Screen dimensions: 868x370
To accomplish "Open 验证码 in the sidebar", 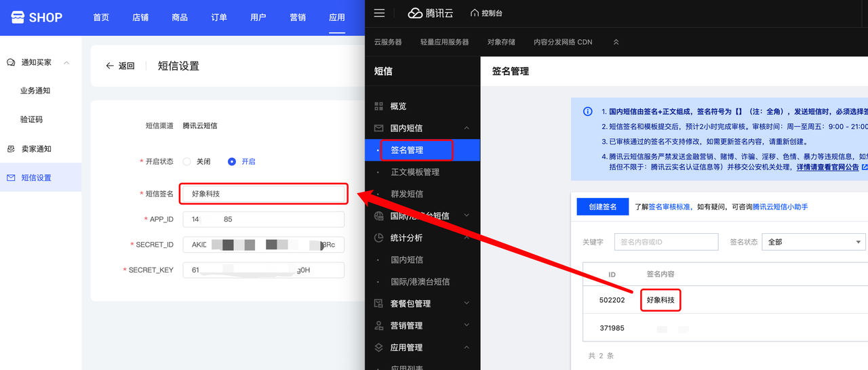I will coord(31,119).
